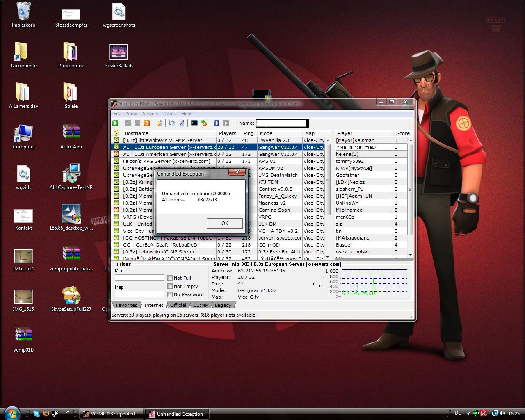Click the Mode filter text field

[x=139, y=278]
